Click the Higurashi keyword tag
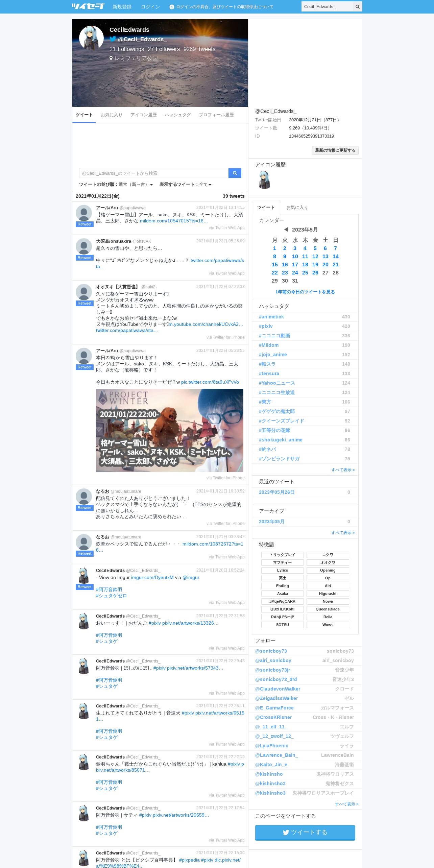Viewport: 434px width, 868px height. tap(328, 594)
